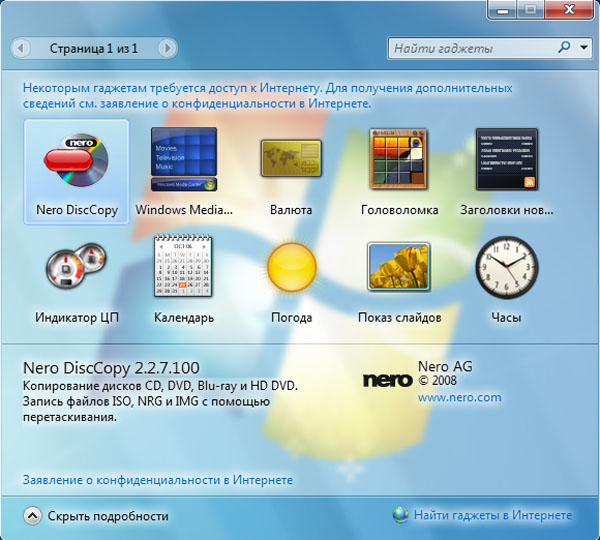
Task: Click the Nero logo in details pane
Action: 387,380
